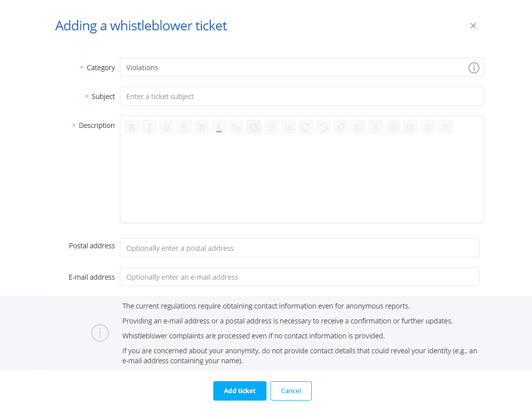
Task: Click the remove link icon
Action: click(254, 127)
